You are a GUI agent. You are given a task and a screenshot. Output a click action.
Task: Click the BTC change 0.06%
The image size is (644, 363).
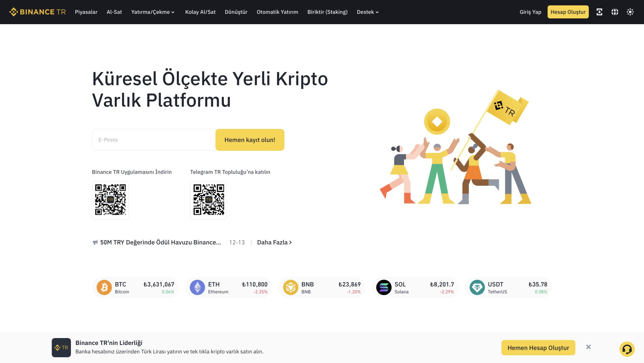click(168, 292)
